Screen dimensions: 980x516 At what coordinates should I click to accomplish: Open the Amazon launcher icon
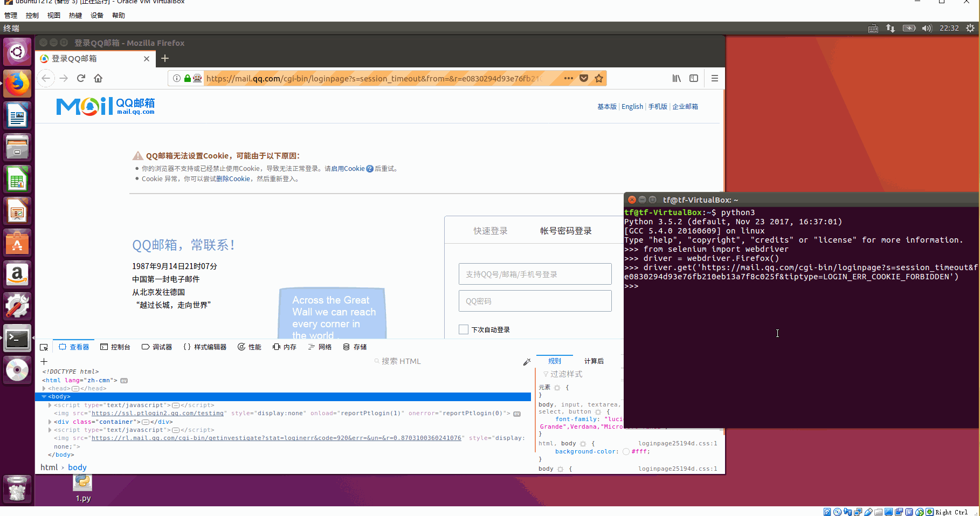17,275
